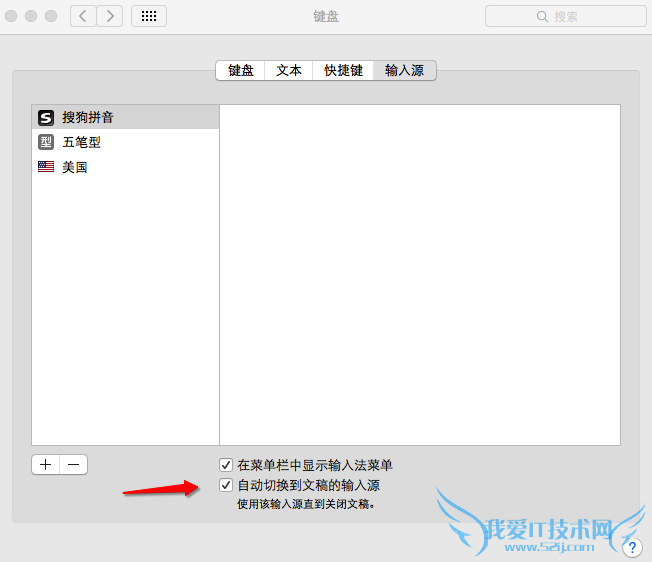The image size is (652, 562).
Task: Toggle 在菜单栏中显示输入法菜单 checkbox
Action: pos(226,465)
